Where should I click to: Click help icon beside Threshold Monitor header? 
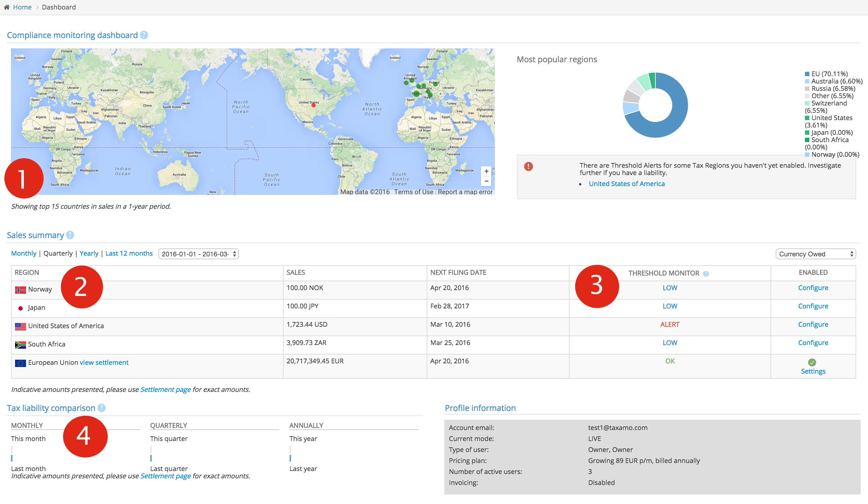tap(706, 274)
